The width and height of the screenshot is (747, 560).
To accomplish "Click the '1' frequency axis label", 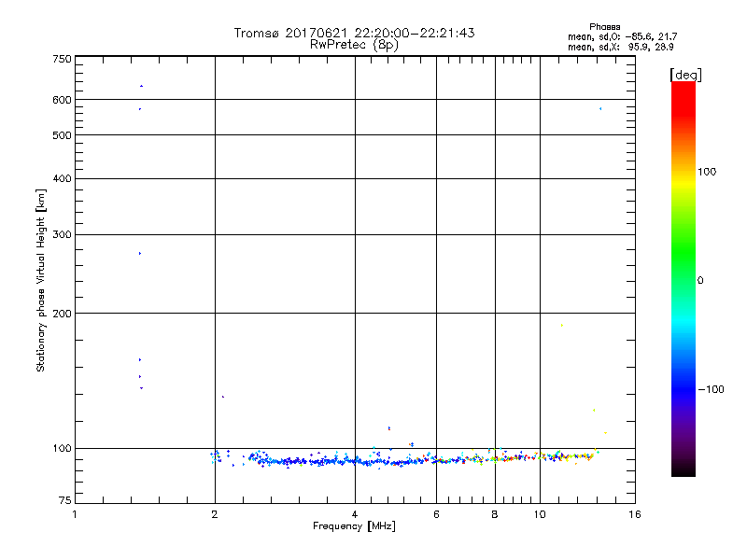I will click(75, 514).
